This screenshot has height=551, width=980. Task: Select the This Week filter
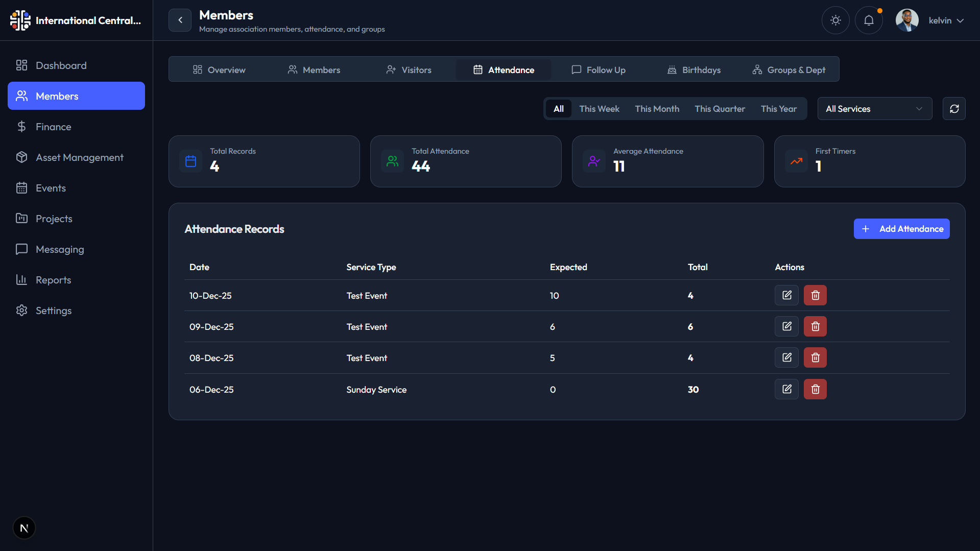click(x=599, y=108)
